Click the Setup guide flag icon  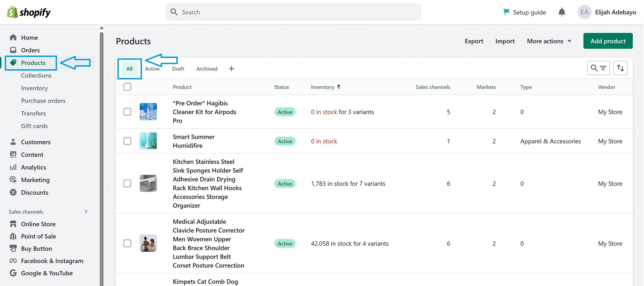(x=506, y=12)
